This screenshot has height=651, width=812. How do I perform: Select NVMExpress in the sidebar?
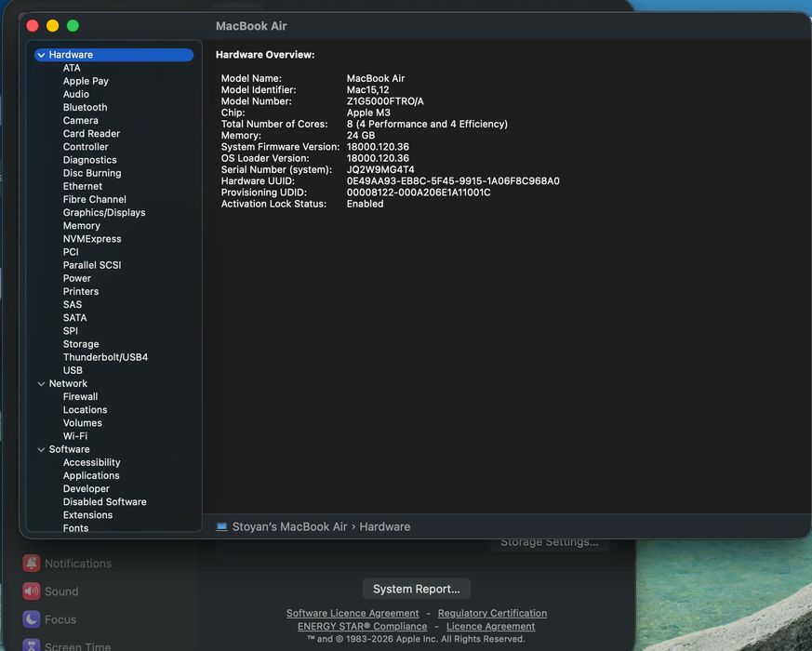(92, 239)
